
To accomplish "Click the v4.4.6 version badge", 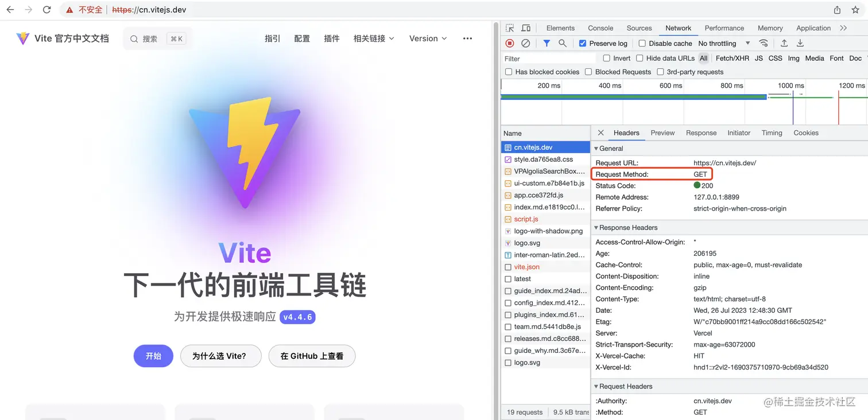I will (x=297, y=317).
